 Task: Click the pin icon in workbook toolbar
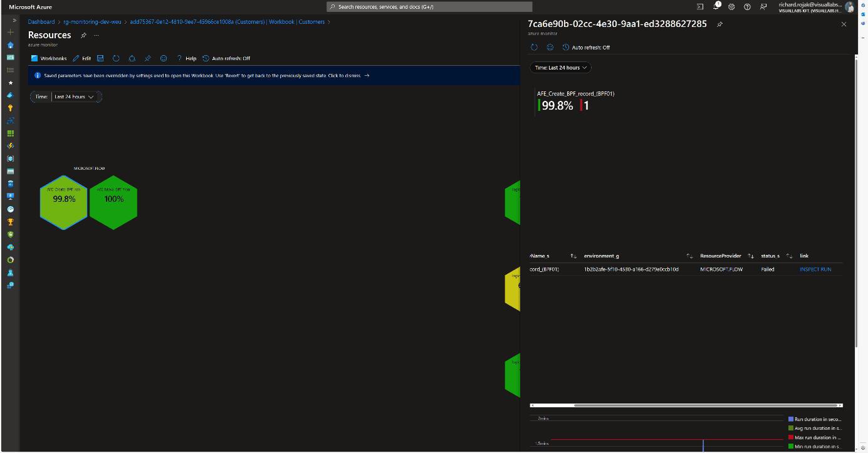click(x=148, y=58)
